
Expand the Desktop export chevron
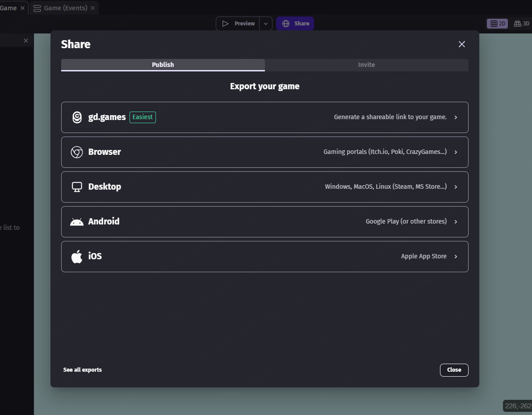(456, 187)
